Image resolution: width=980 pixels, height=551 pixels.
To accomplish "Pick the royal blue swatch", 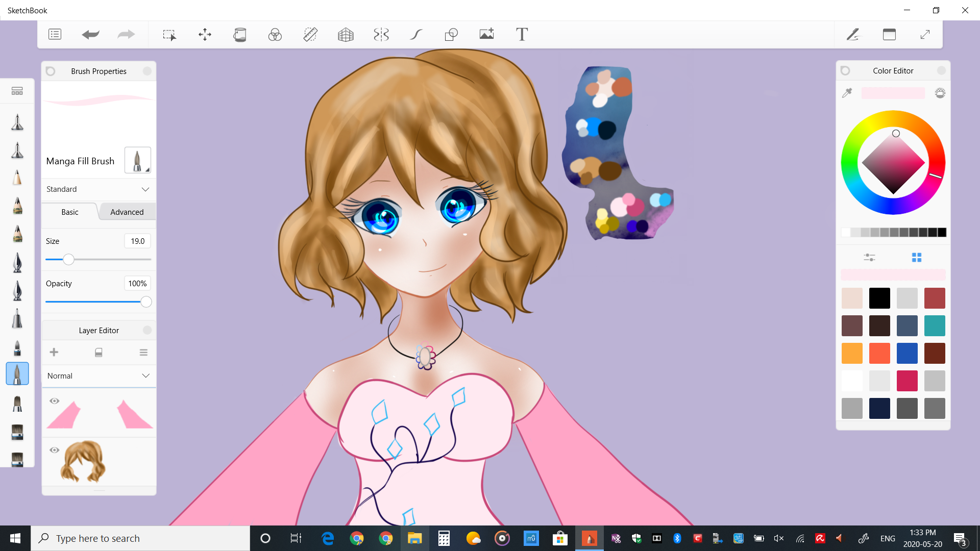I will (907, 353).
